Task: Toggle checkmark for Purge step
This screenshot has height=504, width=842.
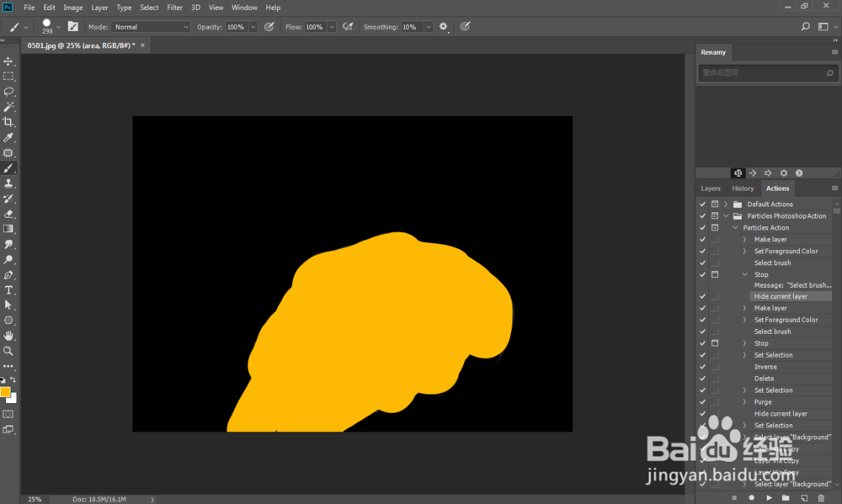Action: (702, 402)
